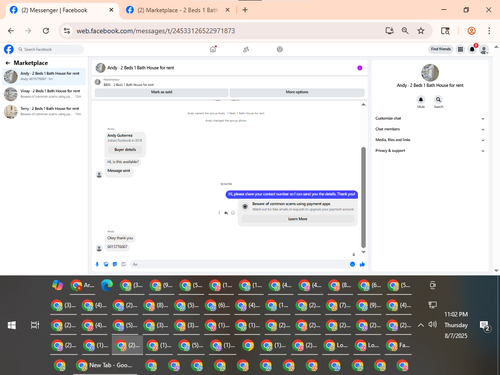Click the More options button
The height and width of the screenshot is (375, 500).
pos(297,92)
